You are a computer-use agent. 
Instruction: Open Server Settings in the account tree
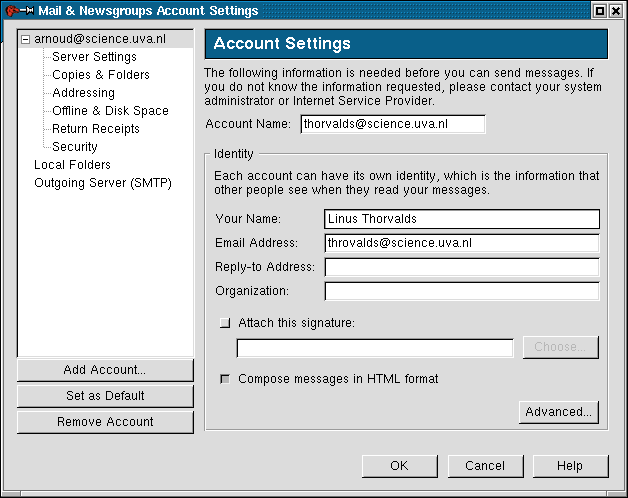94,57
